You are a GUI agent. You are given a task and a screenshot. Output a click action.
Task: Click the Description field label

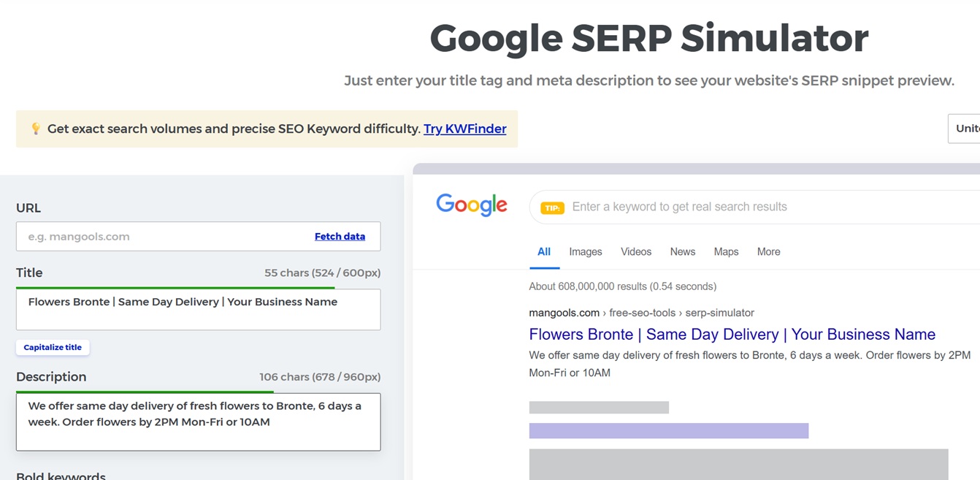tap(51, 377)
